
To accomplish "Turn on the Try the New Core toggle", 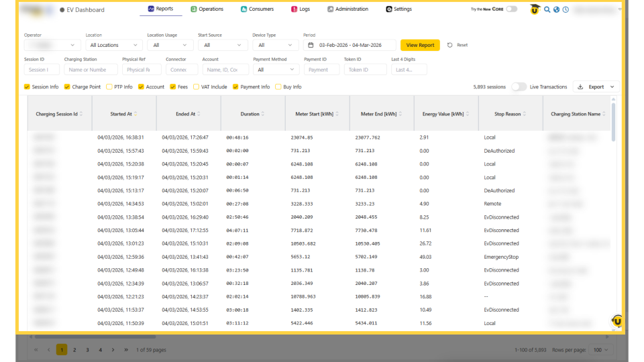I will coord(511,9).
